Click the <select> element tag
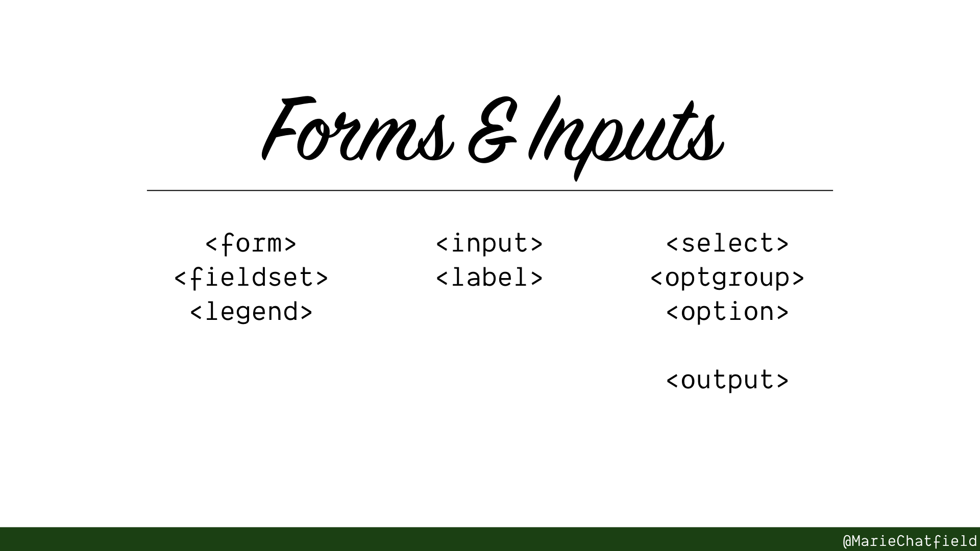The image size is (980, 551). pos(727,243)
